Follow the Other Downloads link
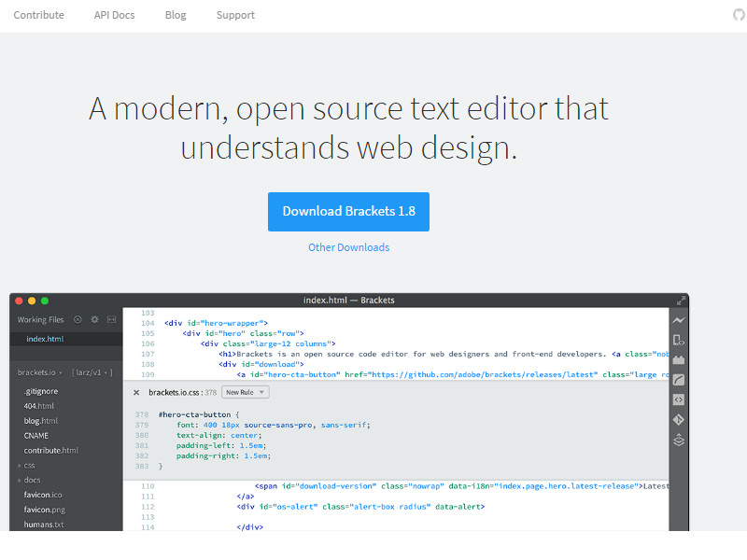This screenshot has width=747, height=560. (x=348, y=247)
